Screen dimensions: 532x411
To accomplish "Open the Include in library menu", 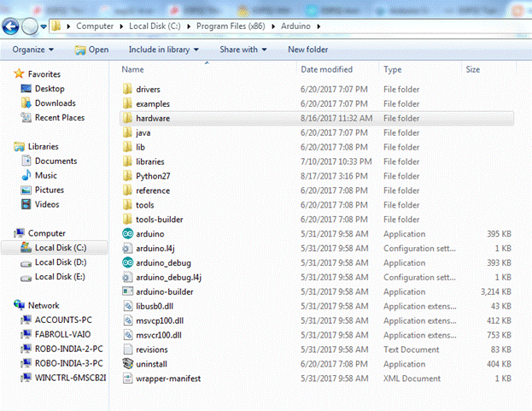I will pos(164,50).
